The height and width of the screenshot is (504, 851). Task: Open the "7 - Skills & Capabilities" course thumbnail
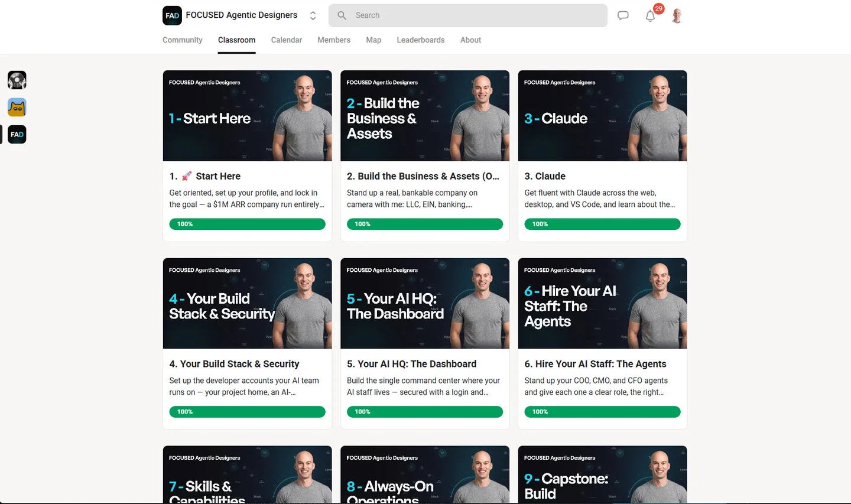248,474
